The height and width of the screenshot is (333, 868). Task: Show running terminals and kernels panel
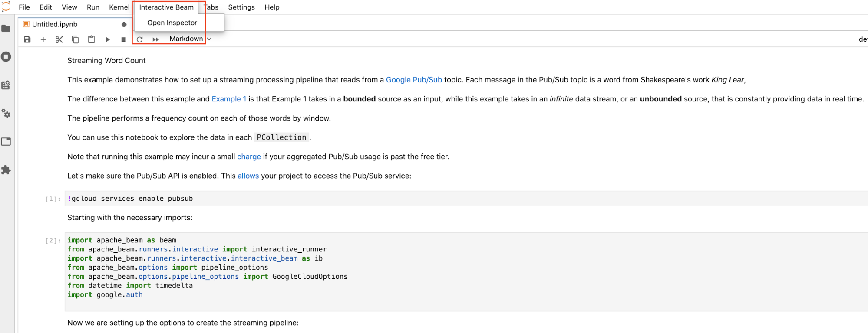coord(6,57)
